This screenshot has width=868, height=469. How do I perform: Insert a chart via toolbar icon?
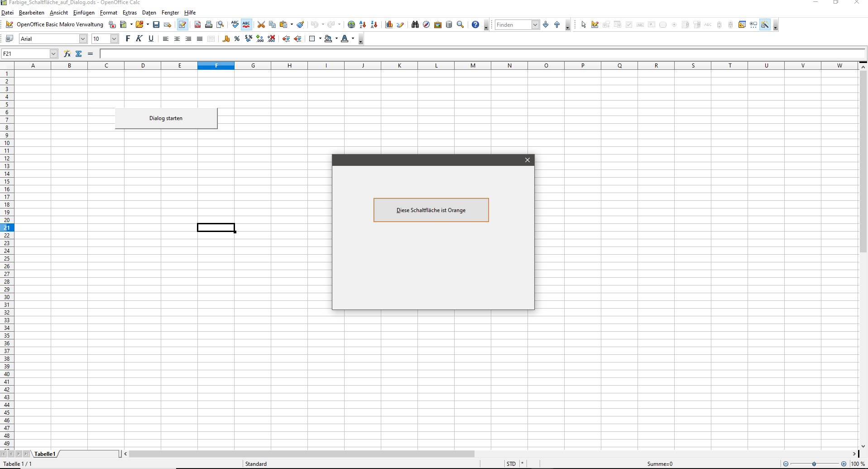click(389, 25)
